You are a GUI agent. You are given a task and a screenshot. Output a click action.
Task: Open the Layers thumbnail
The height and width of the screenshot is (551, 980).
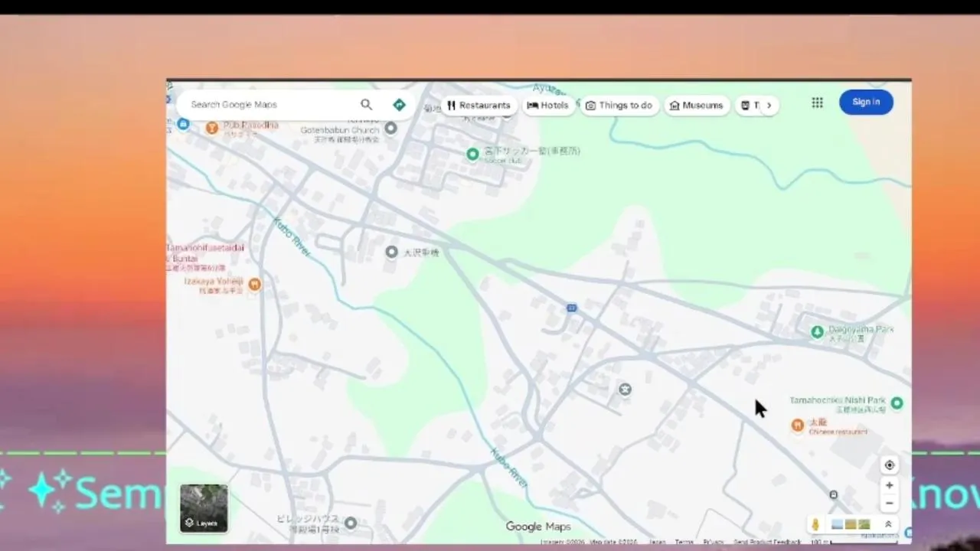(204, 508)
